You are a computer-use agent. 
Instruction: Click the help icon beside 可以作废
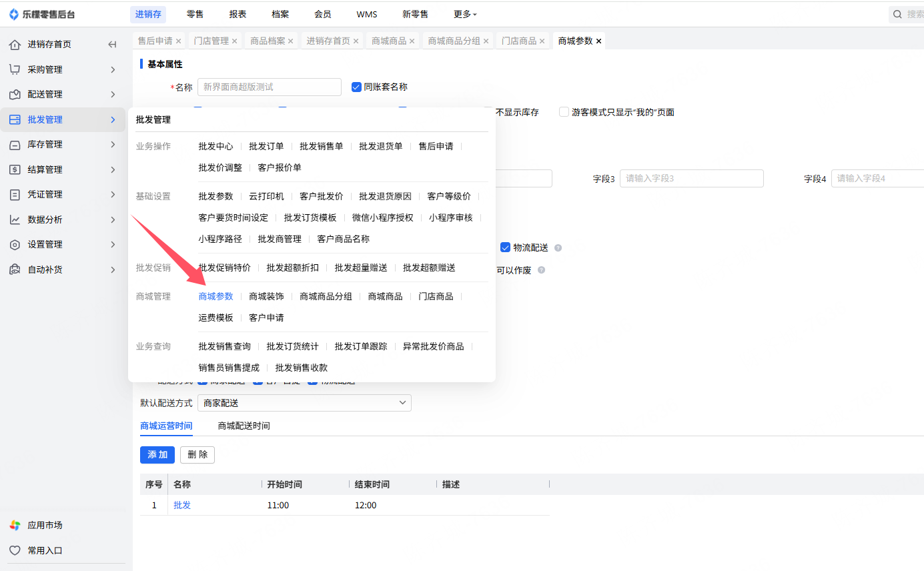[x=541, y=270]
